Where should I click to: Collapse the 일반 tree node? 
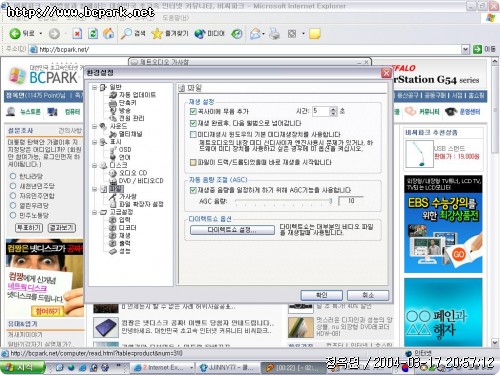[95, 87]
